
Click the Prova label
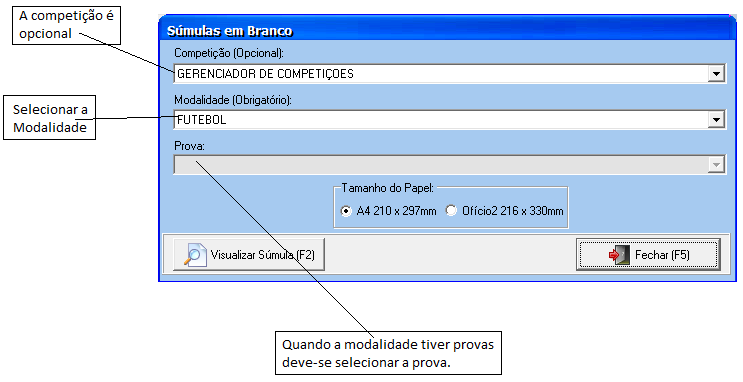[190, 146]
